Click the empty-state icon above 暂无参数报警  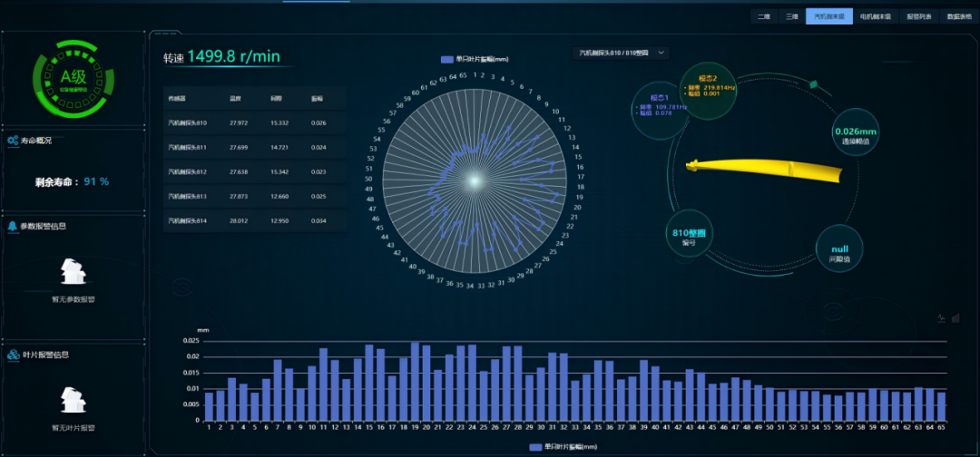tap(73, 272)
